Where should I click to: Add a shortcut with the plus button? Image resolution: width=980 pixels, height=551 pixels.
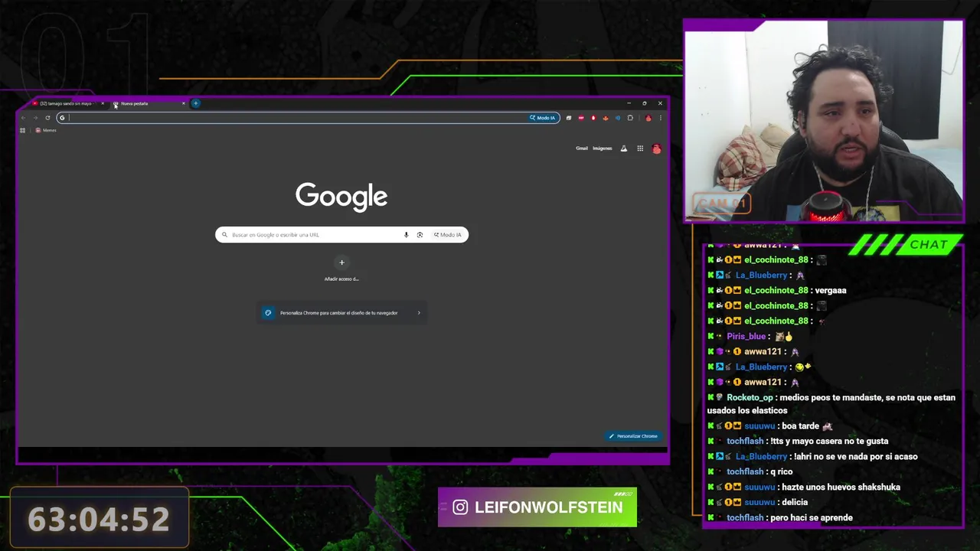[342, 262]
